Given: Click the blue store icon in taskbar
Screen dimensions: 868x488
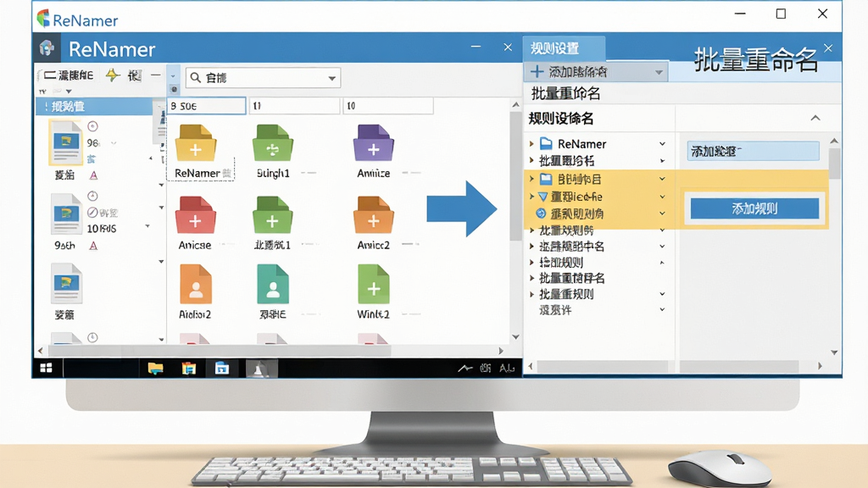Looking at the screenshot, I should tap(222, 368).
